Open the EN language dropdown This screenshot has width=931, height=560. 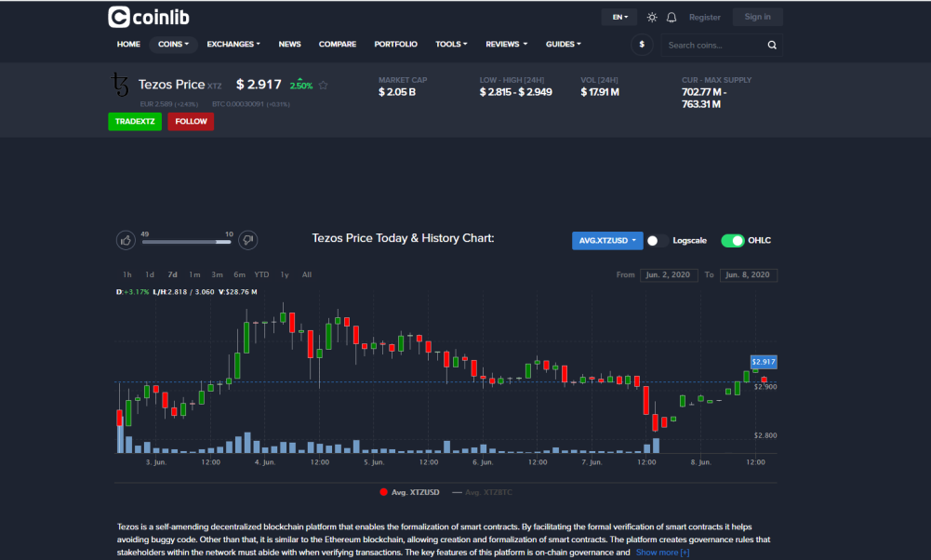pos(619,18)
